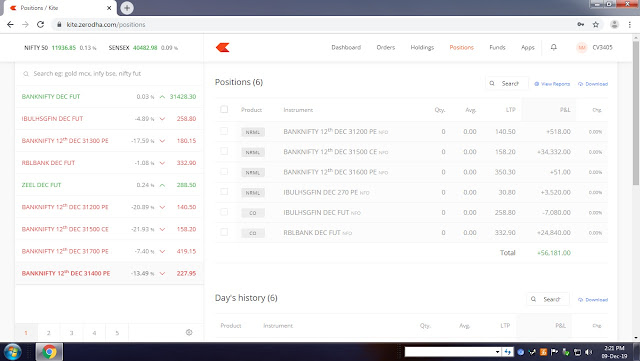Check the IBULHSGFIN DEC 270 PE position
The image size is (640, 361).
(224, 192)
